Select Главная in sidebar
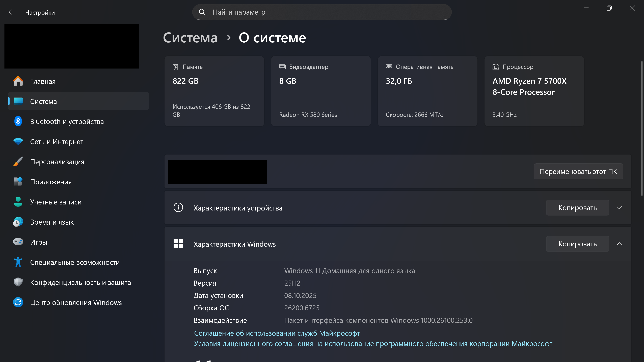Image resolution: width=644 pixels, height=362 pixels. [x=43, y=81]
